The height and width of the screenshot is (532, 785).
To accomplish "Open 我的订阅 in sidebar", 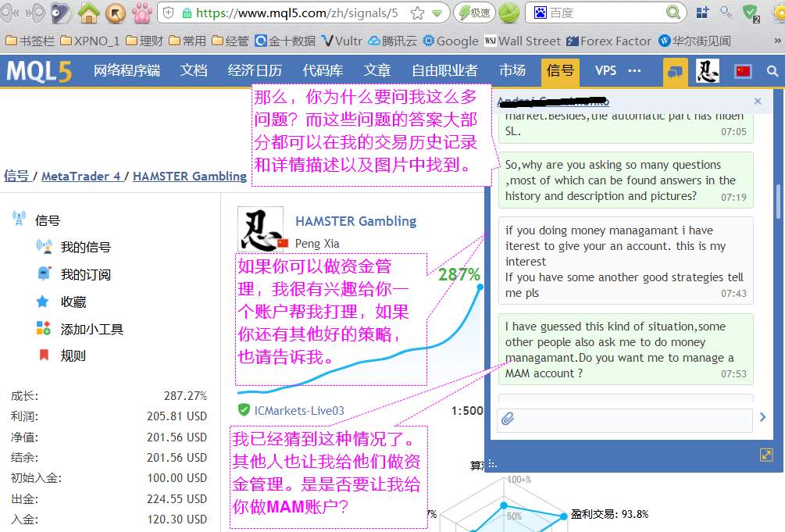I will pyautogui.click(x=86, y=274).
